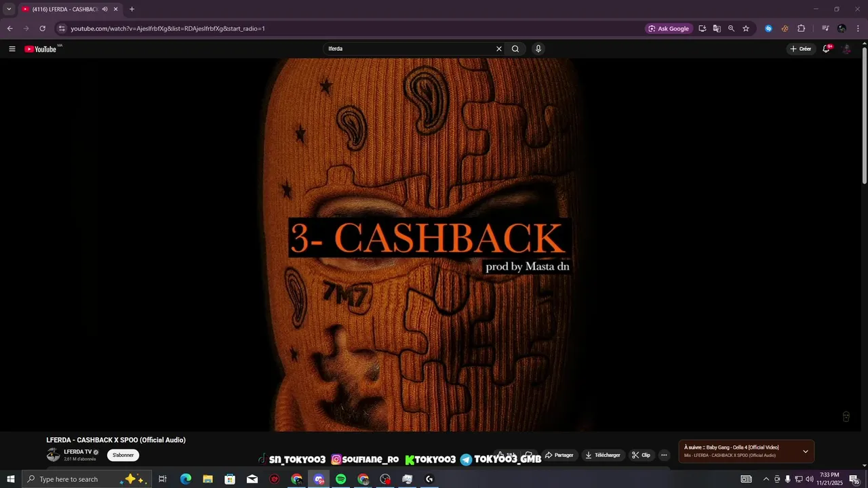Viewport: 868px width, 488px height.
Task: Open the YouTube notifications bell
Action: pyautogui.click(x=826, y=49)
